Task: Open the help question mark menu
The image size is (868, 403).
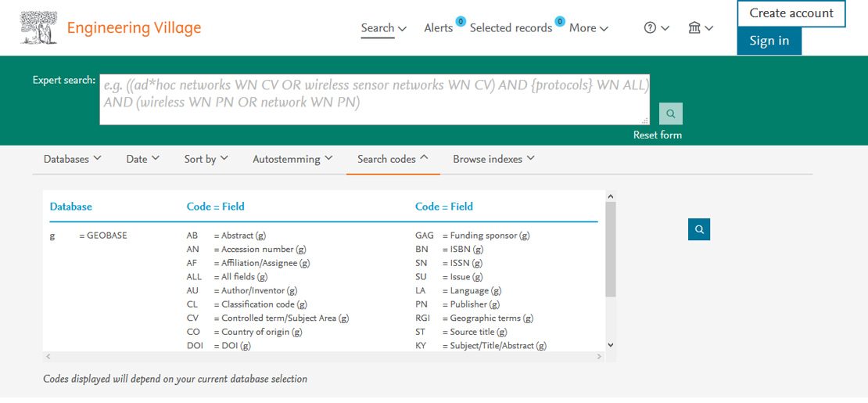Action: (657, 27)
